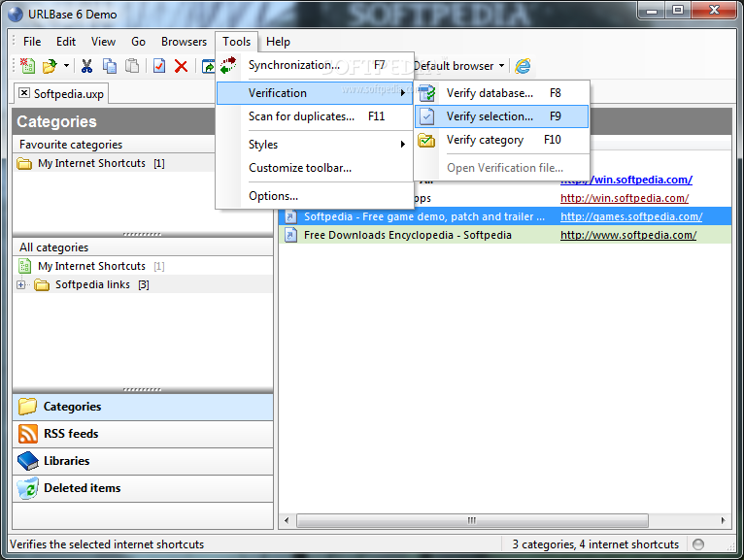
Task: Click the Deleted items recycle bin icon
Action: coord(27,489)
